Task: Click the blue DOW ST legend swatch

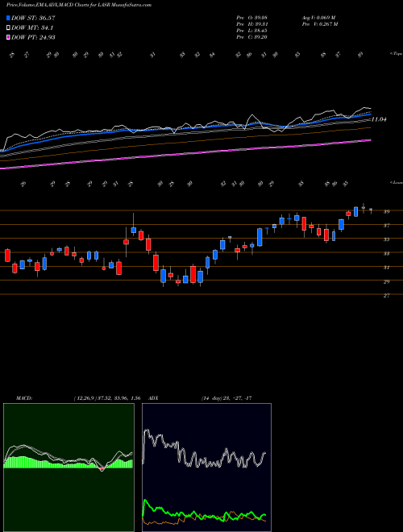Action: [x=8, y=18]
